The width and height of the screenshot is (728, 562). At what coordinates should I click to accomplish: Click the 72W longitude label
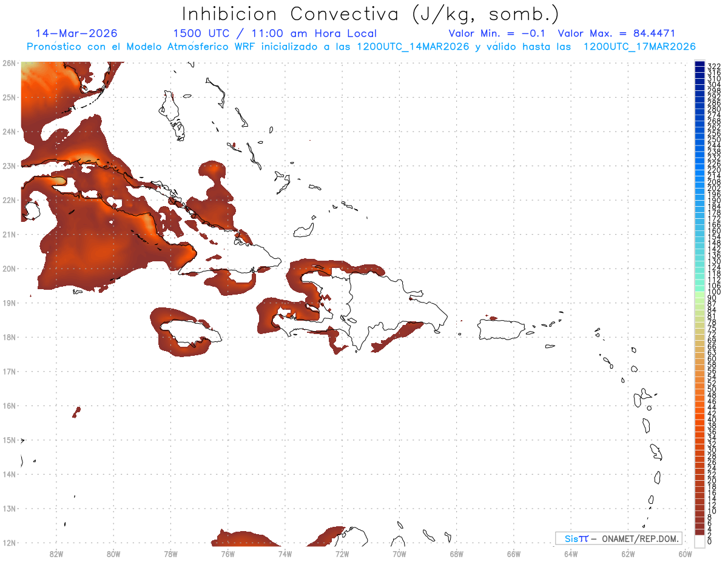coord(342,553)
